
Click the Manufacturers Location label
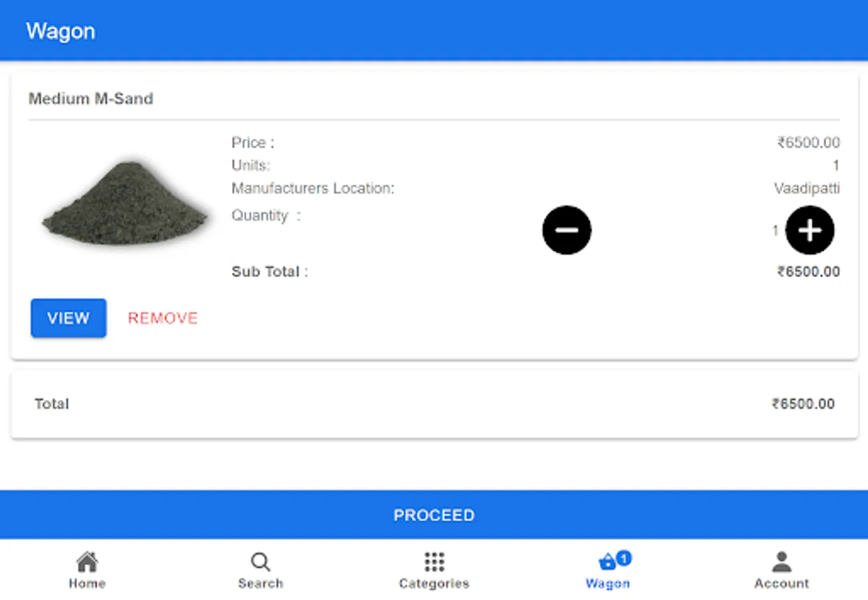pos(313,189)
